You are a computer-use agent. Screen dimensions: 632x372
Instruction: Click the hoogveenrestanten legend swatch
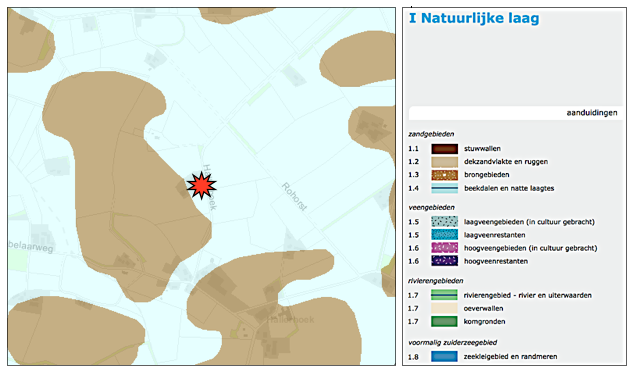[x=445, y=261]
